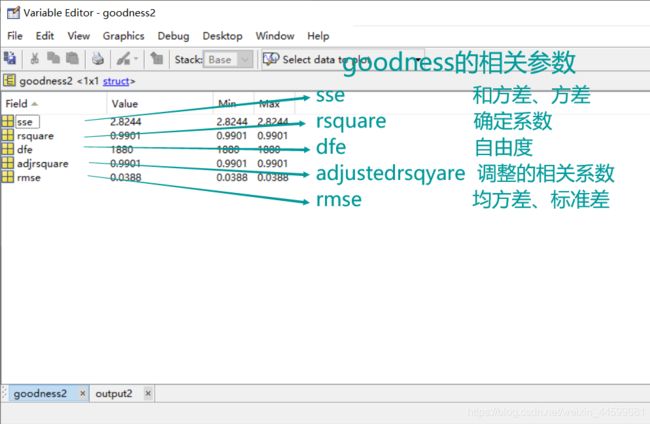
Task: Click the Variable Editor title bar icon
Action: [13, 13]
